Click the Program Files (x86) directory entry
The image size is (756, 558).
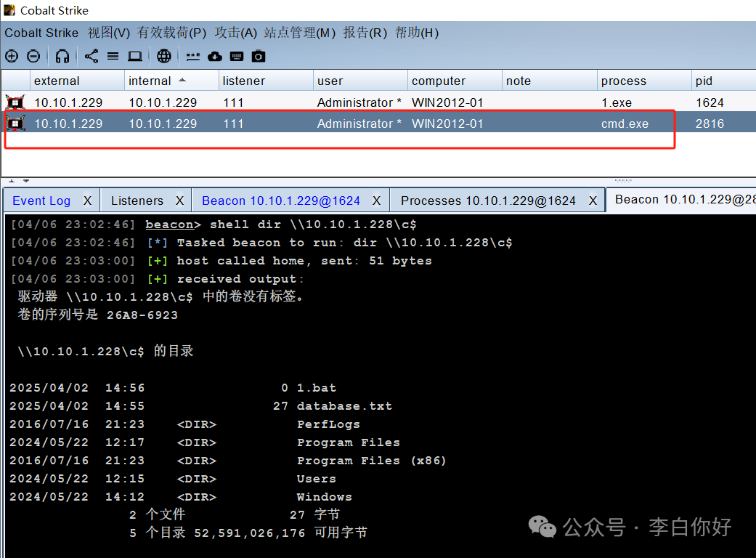[x=371, y=461]
